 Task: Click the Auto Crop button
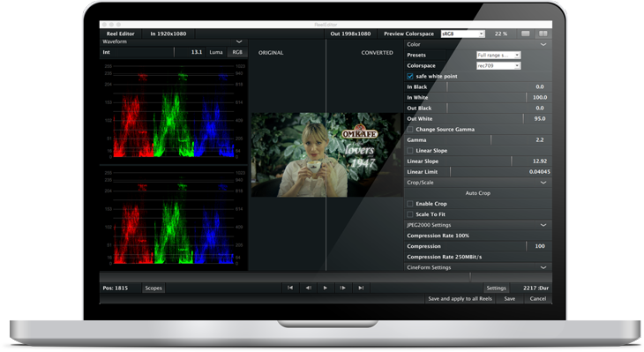pos(477,193)
